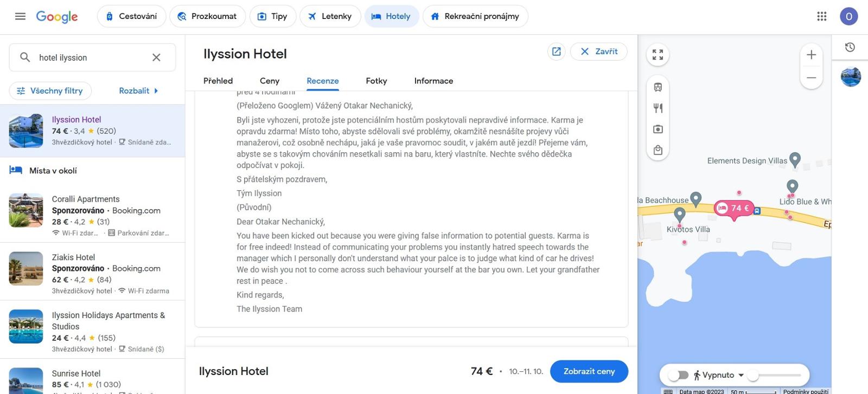Open the Vypnuto travel mode dropdown

pos(718,375)
